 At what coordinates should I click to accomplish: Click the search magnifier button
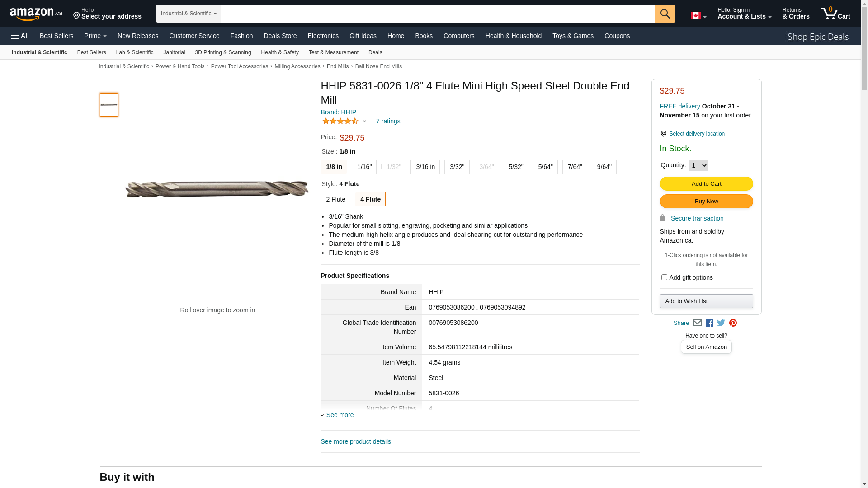pos(665,14)
